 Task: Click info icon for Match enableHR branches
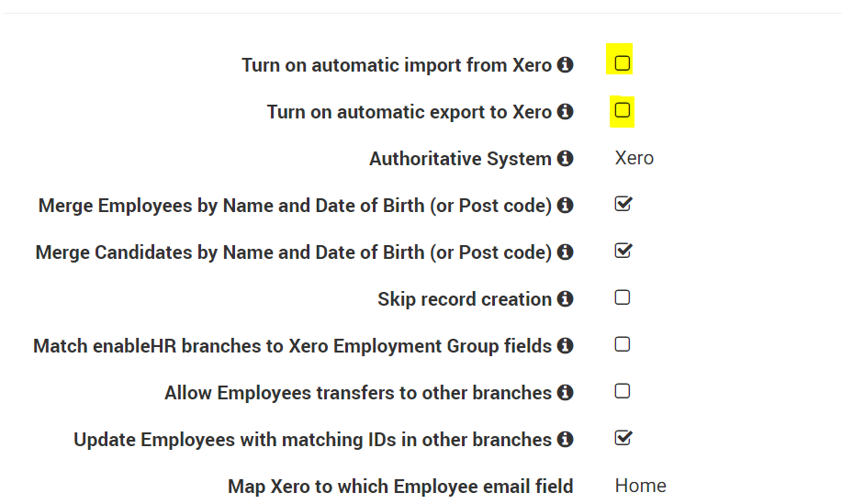[x=566, y=346]
